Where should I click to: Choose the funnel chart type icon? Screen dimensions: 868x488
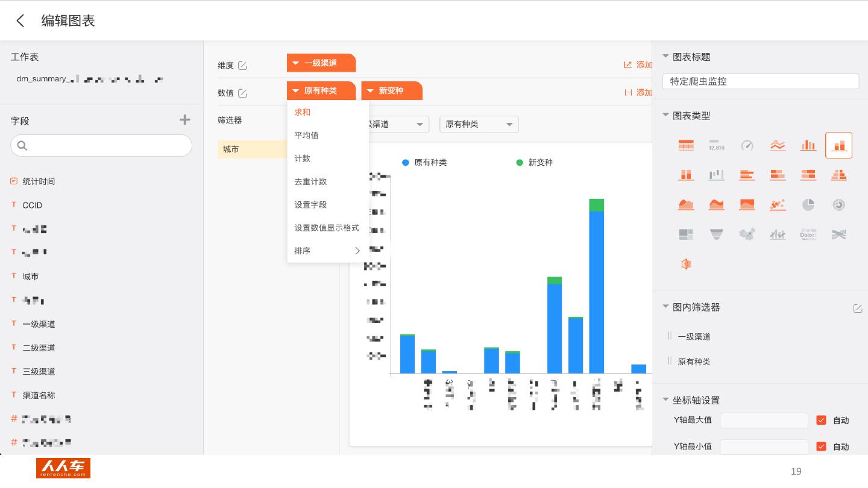[716, 234]
